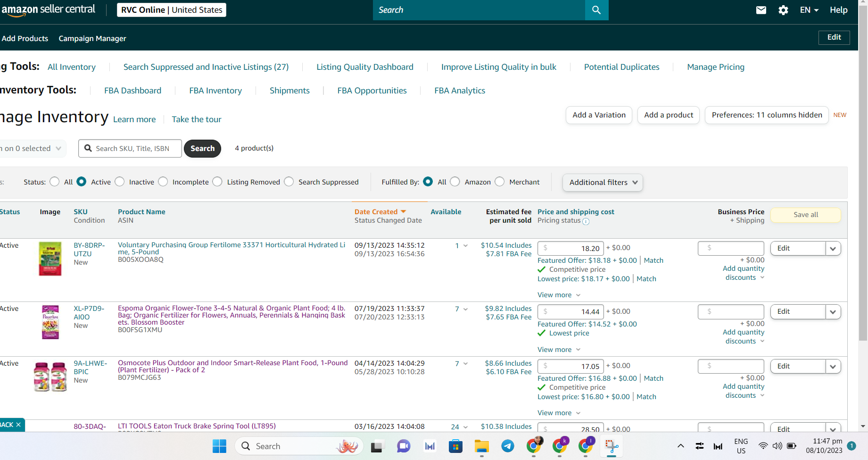
Task: Open the Shipments tool link
Action: 289,91
